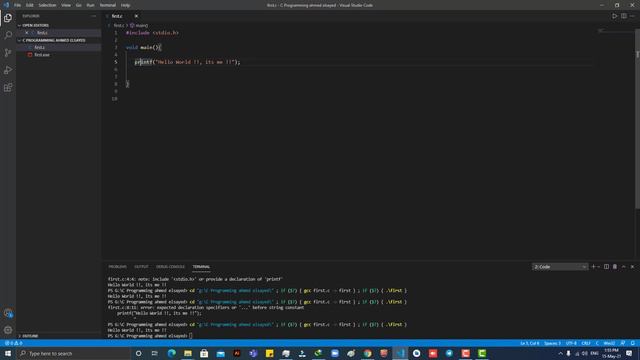Viewport: 640px width, 360px height.
Task: Click the printf line in the editor
Action: click(187, 62)
